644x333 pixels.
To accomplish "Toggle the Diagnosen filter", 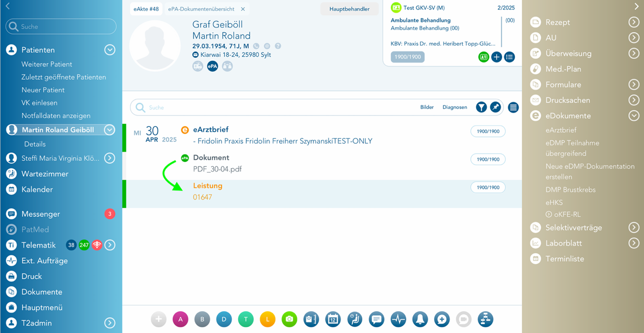I will [454, 107].
